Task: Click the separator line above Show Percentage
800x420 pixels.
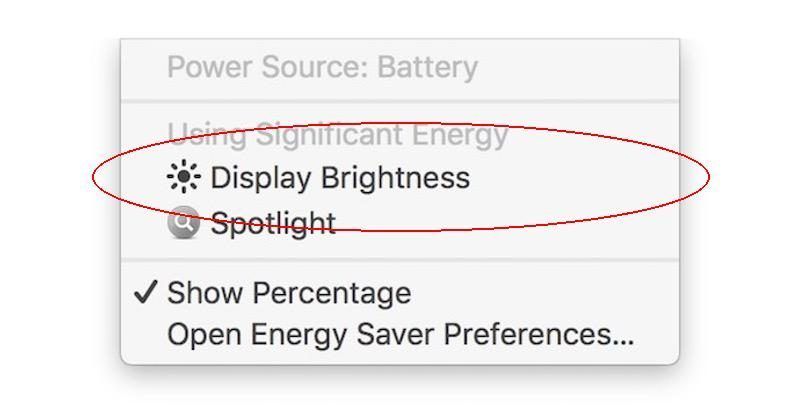Action: [x=400, y=260]
